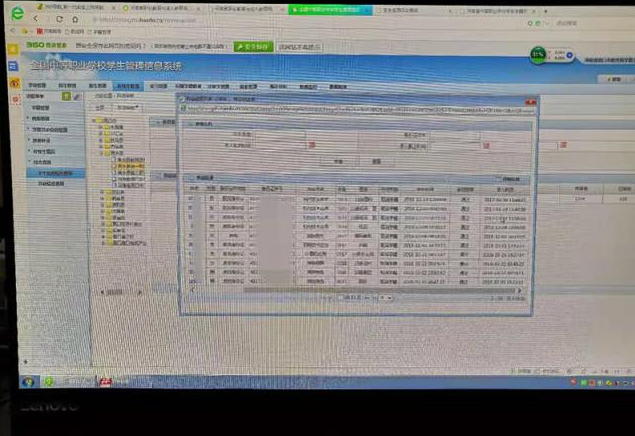Click grey button in 360 prompt bar
This screenshot has width=635, height=436.
click(x=300, y=47)
